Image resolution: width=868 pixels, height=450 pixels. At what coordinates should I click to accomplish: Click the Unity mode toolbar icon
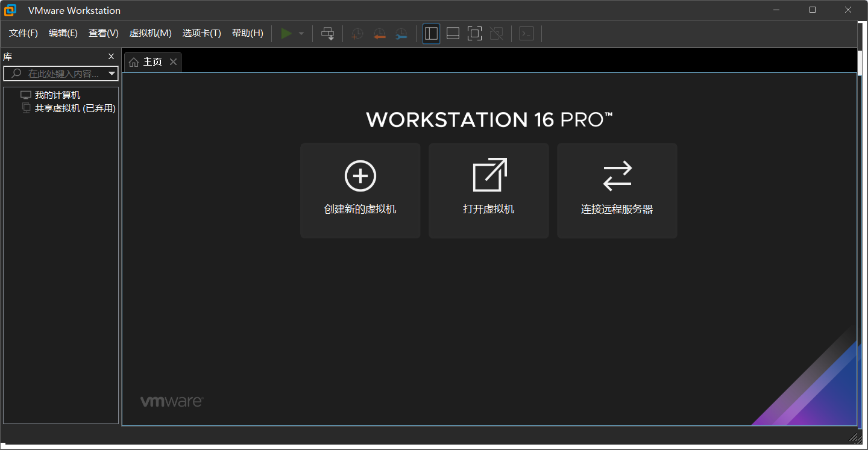click(496, 34)
